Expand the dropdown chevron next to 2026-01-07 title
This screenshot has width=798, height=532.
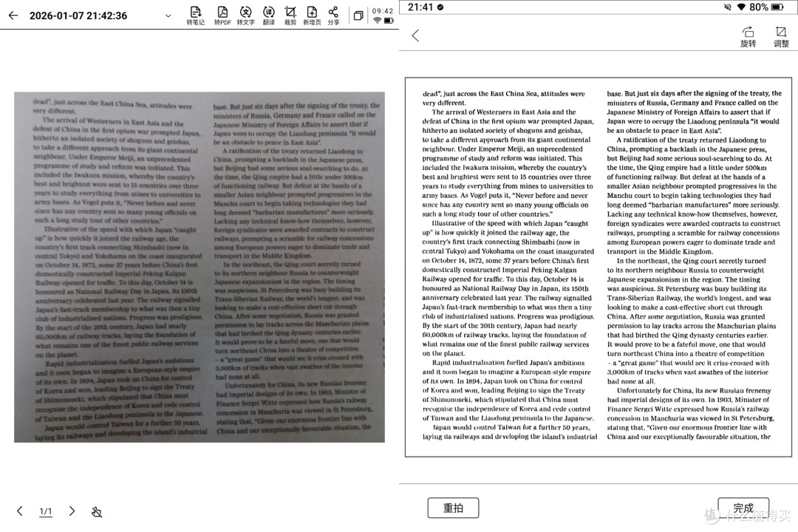(x=168, y=16)
